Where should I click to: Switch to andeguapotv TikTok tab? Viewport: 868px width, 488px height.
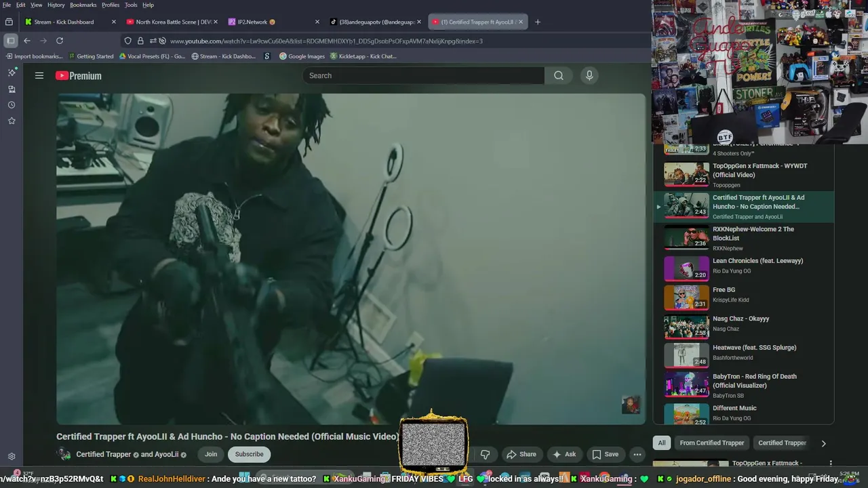click(x=375, y=22)
